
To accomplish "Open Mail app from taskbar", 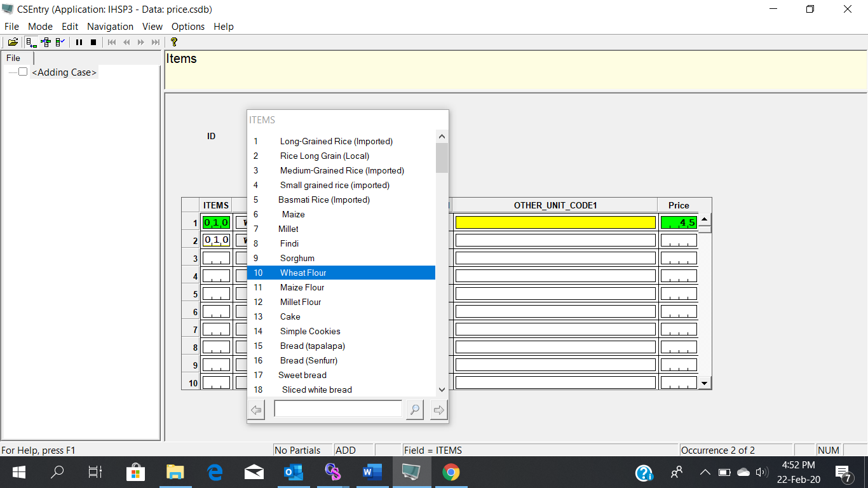I will pos(254,472).
